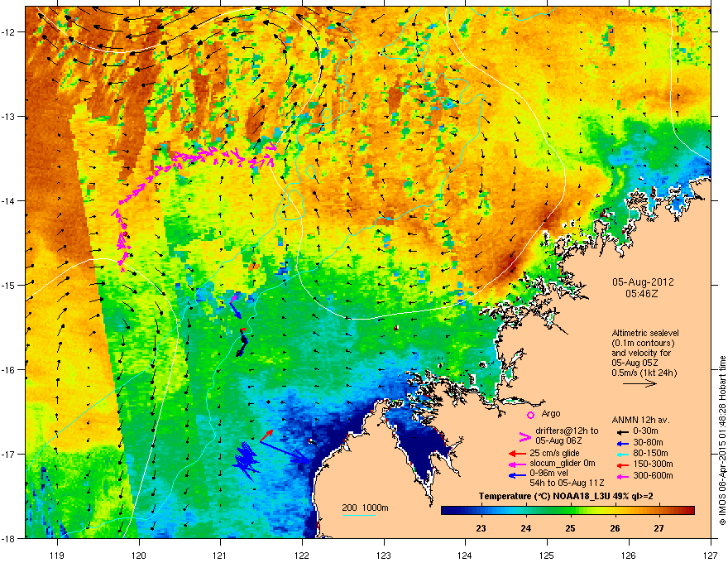Image resolution: width=728 pixels, height=563 pixels.
Task: Click the latitude axis label -12
Action: (9, 32)
